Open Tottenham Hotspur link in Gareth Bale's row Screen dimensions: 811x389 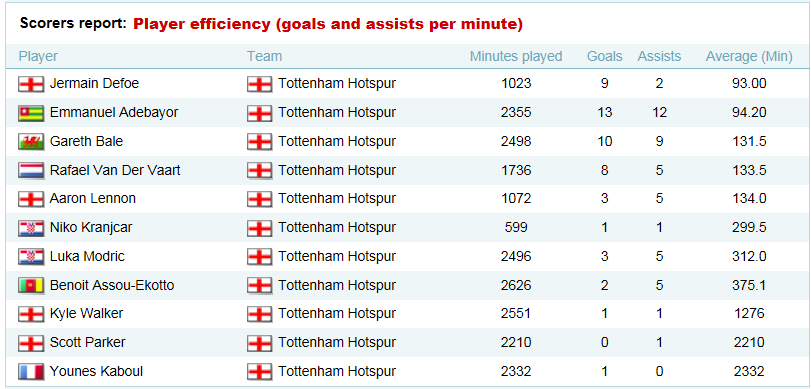[x=337, y=141]
